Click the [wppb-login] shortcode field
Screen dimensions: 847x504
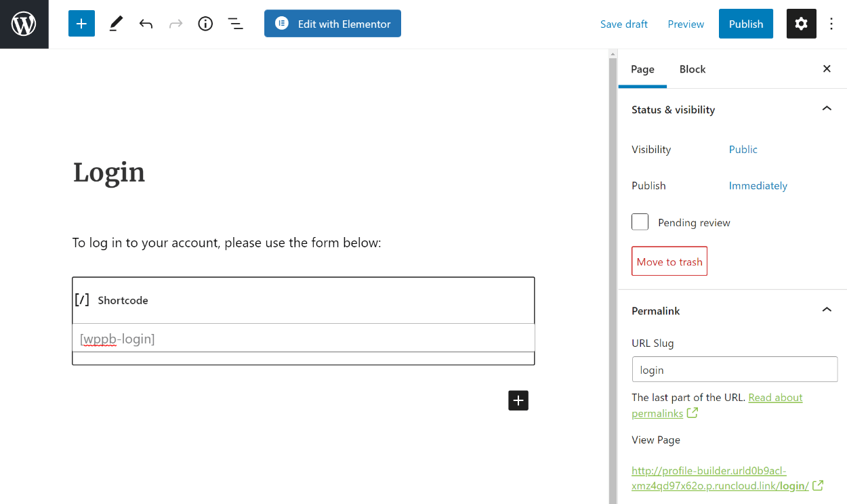[304, 339]
